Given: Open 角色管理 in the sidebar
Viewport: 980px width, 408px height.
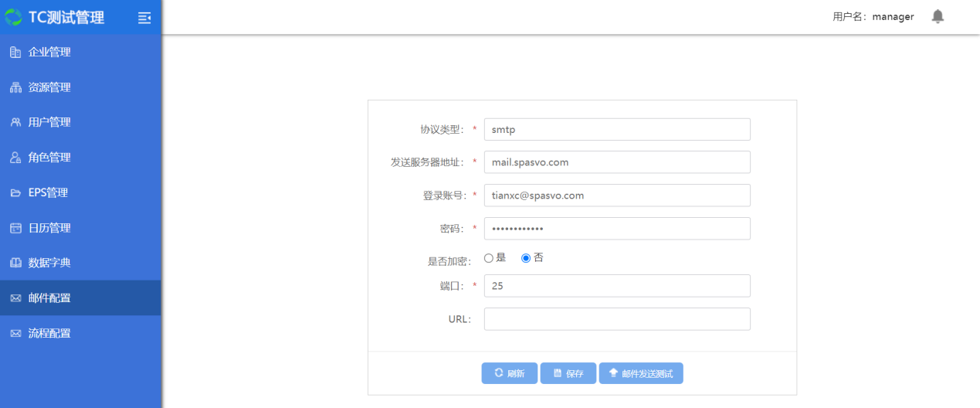Looking at the screenshot, I should click(x=49, y=158).
